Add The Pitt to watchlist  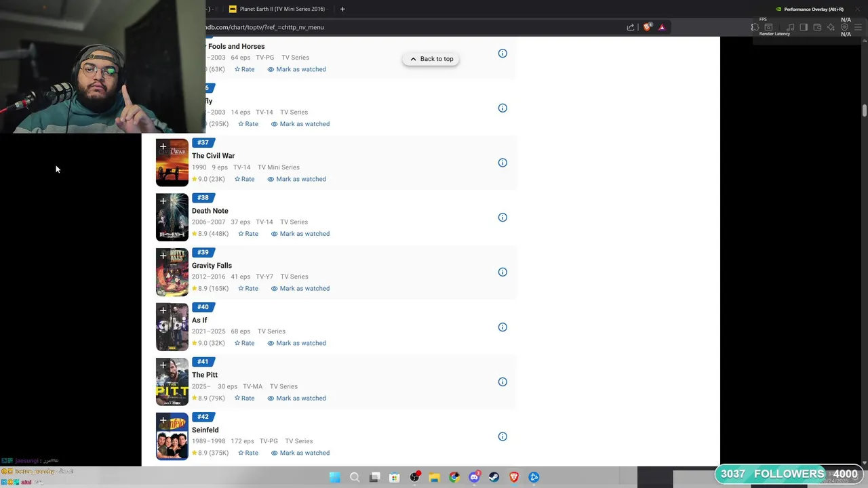[x=163, y=365]
